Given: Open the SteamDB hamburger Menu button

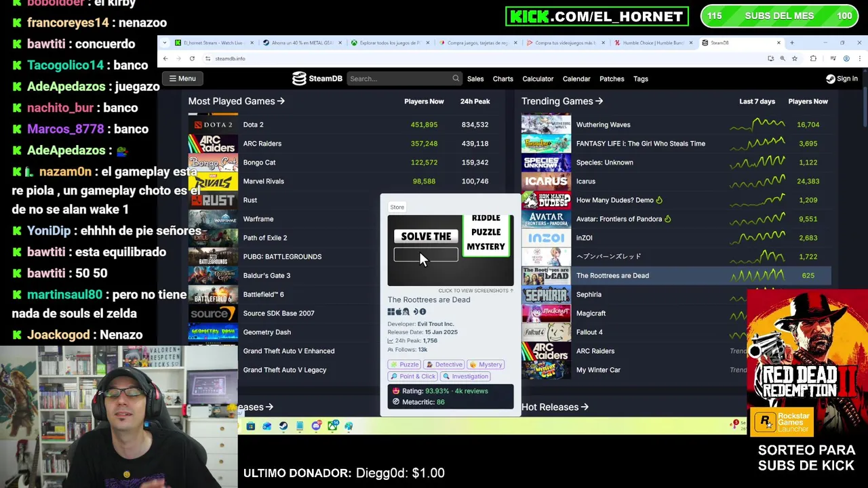Looking at the screenshot, I should pos(182,79).
